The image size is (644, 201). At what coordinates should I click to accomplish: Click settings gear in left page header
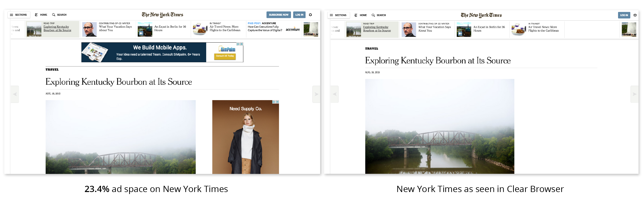coord(310,15)
